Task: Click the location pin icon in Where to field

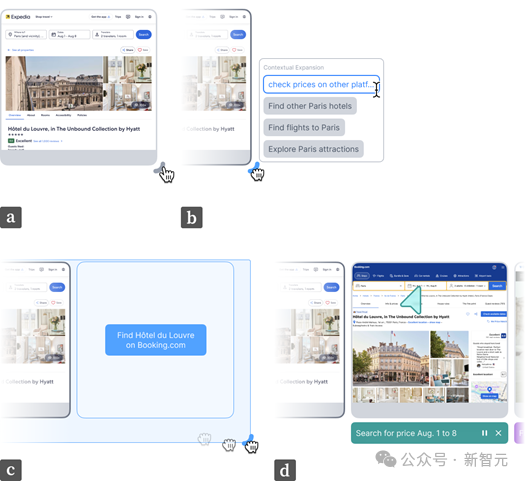Action: [x=10, y=34]
